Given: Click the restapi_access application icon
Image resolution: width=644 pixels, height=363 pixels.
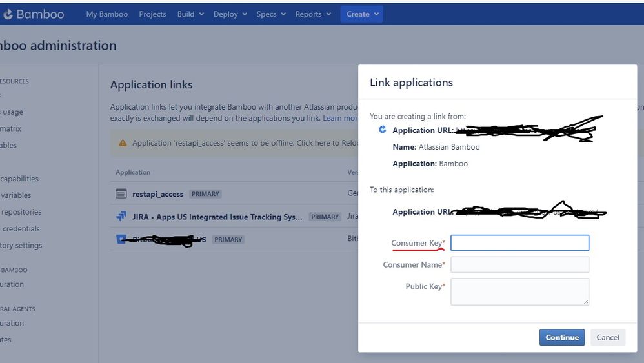Looking at the screenshot, I should 121,193.
